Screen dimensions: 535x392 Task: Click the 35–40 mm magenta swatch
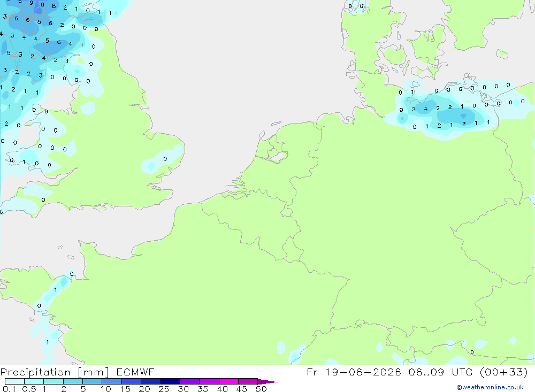pos(209,381)
